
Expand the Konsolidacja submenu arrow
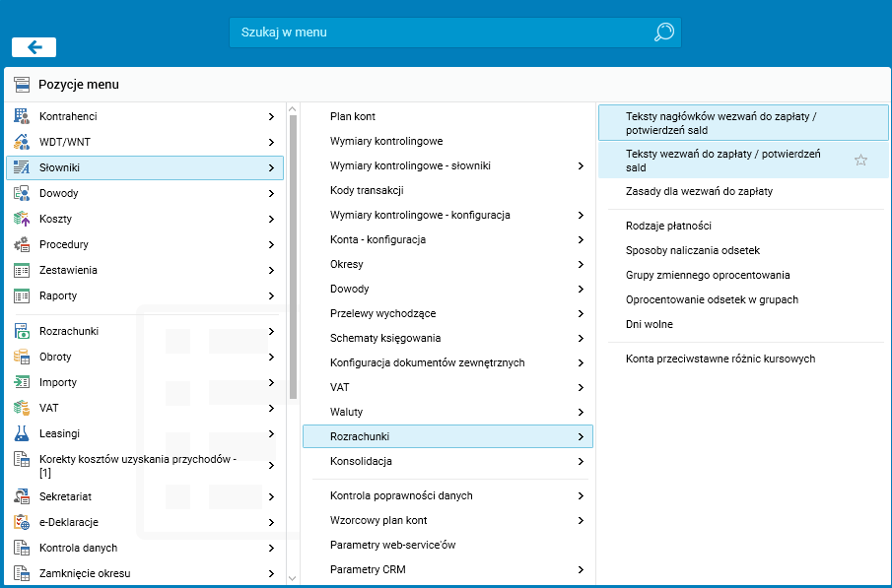click(x=581, y=461)
